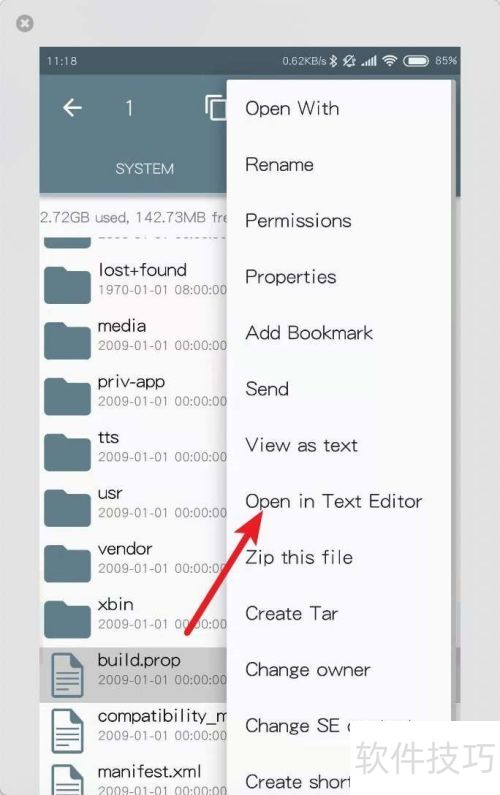Close the image overlay with X icon

click(25, 23)
